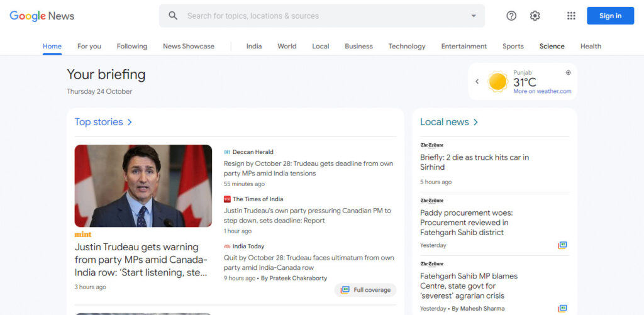Open Top stories heading link
Screen dimensions: 644x315
coord(104,122)
